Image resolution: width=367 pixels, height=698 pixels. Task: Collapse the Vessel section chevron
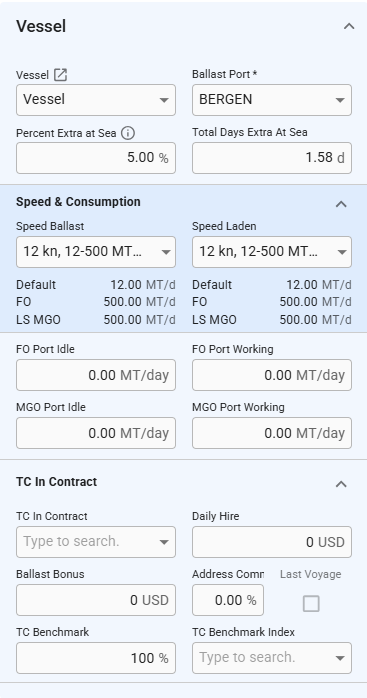[x=349, y=26]
